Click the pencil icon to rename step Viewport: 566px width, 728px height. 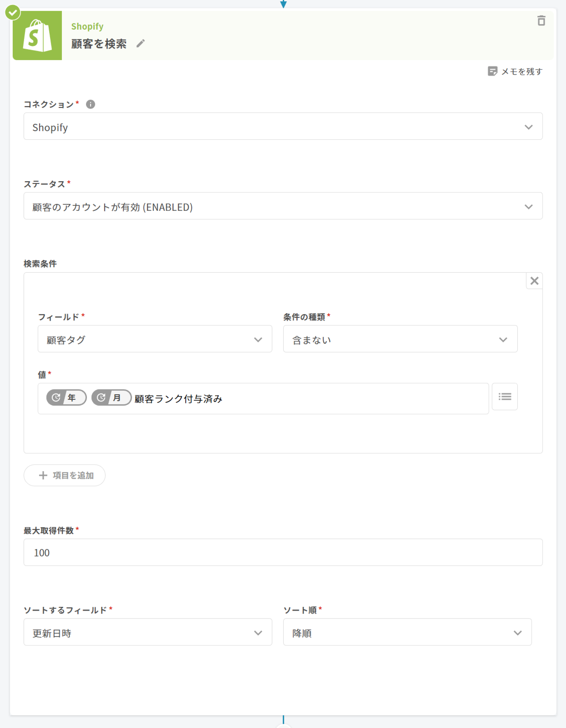click(x=141, y=43)
